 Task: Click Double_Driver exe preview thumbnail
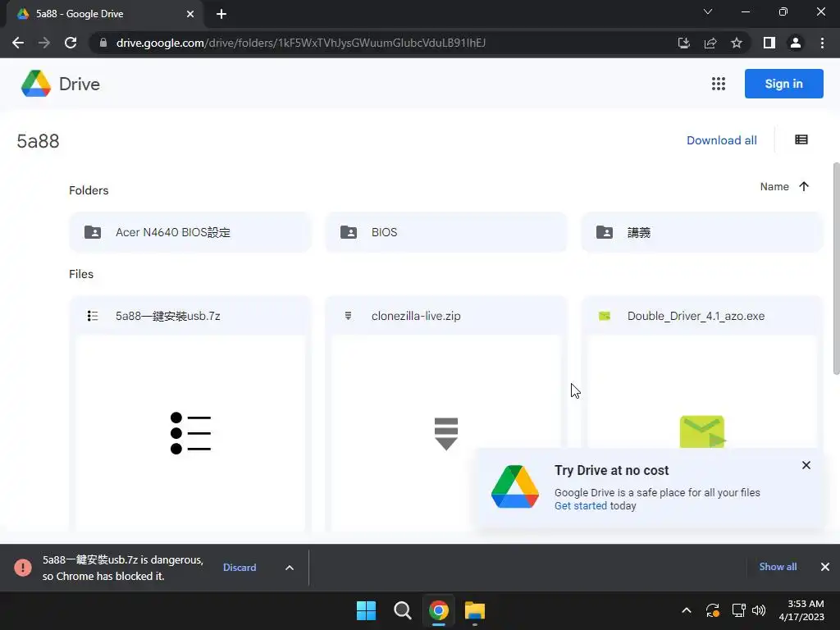pyautogui.click(x=702, y=391)
